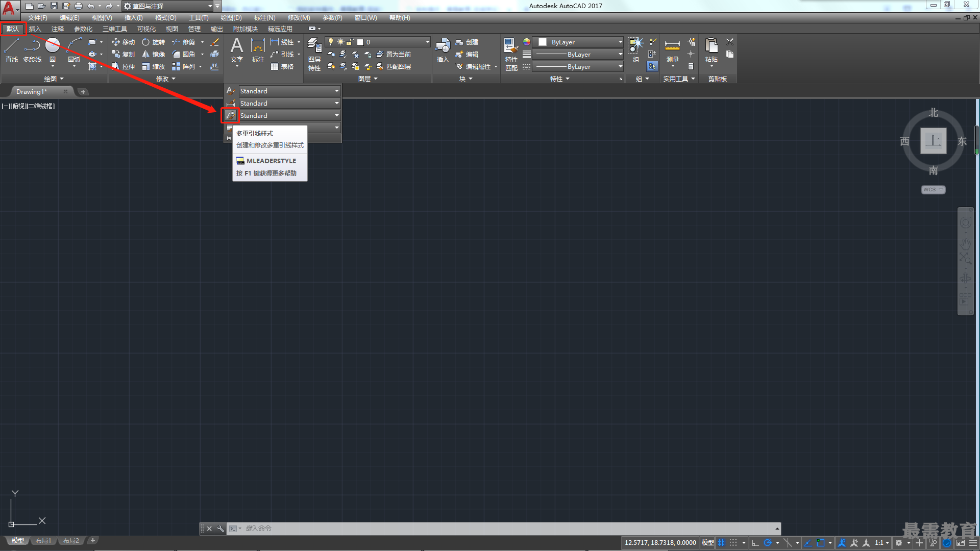Click white ByLayer color swatch
The image size is (980, 551).
click(543, 42)
